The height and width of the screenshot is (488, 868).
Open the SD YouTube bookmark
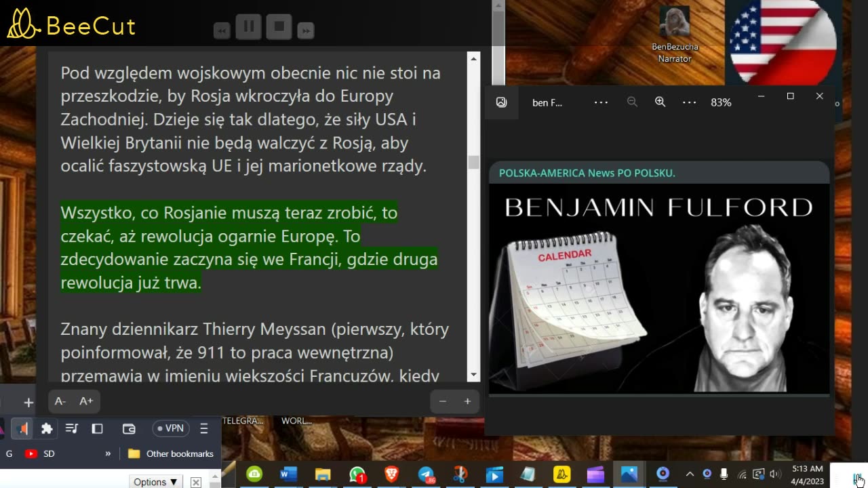(39, 454)
